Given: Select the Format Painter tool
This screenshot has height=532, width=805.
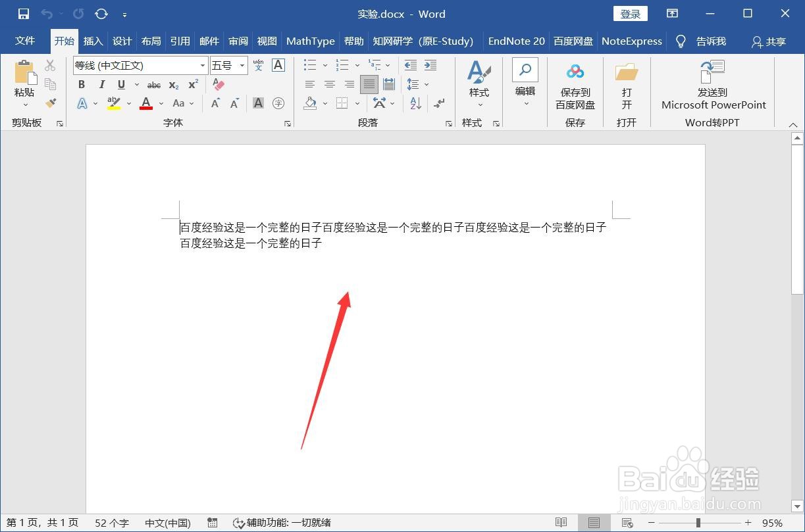Looking at the screenshot, I should (x=49, y=103).
